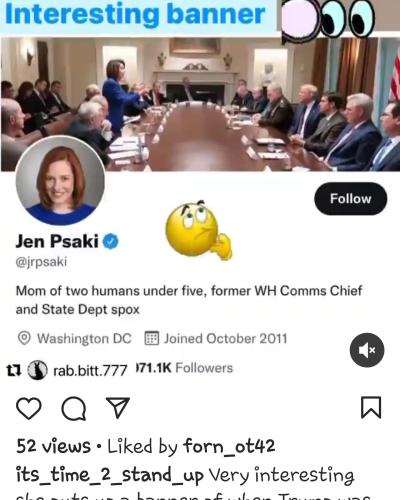Open Jen Psaki profile picture
Viewport: 400px width, 500px height.
[60, 181]
